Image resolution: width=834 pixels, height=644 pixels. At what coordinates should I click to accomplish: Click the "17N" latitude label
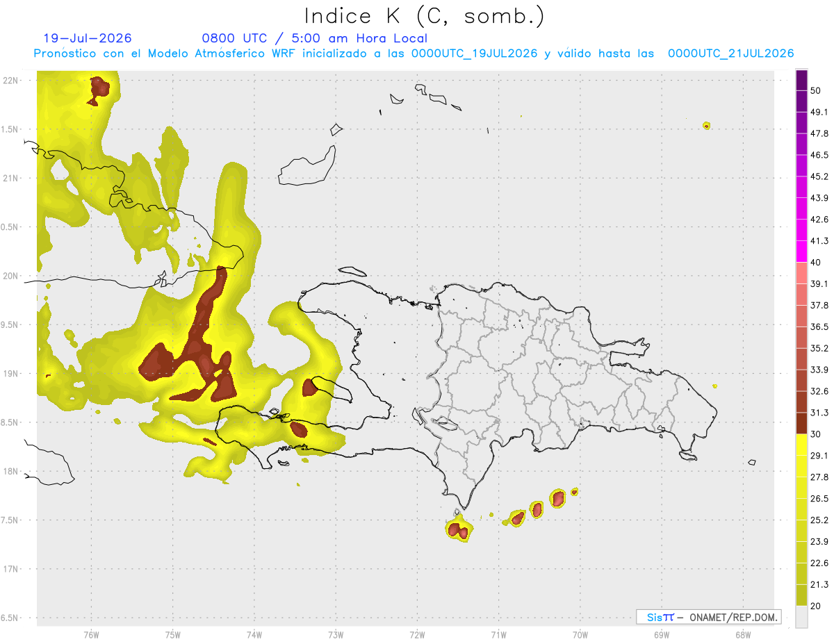point(11,569)
